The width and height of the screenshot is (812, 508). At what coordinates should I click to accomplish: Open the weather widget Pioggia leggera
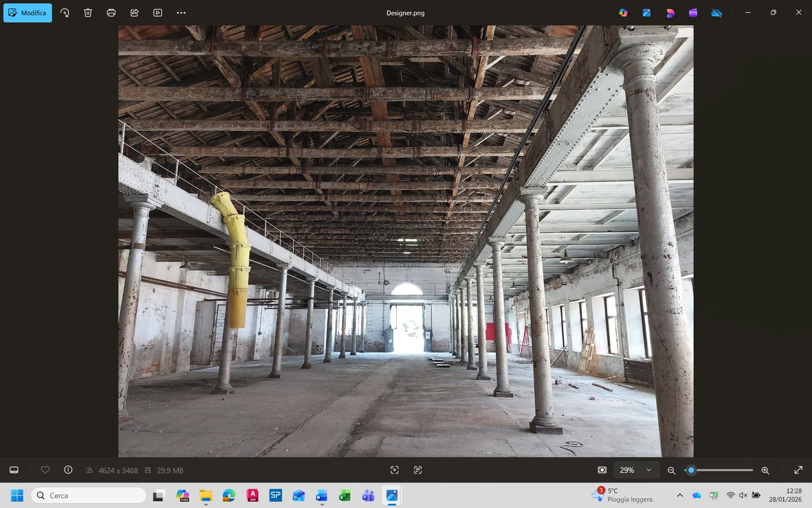[x=622, y=495]
